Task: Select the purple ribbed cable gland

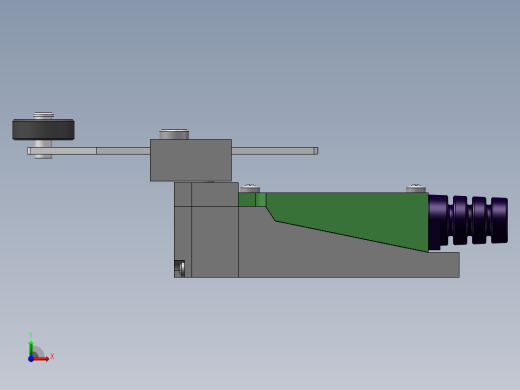Action: (x=468, y=220)
